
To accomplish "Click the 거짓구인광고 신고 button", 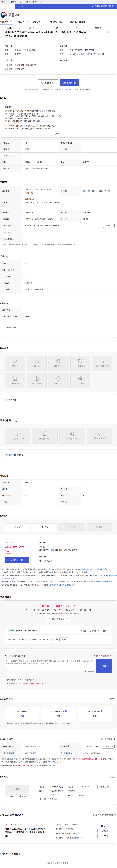I will [x=108, y=739].
